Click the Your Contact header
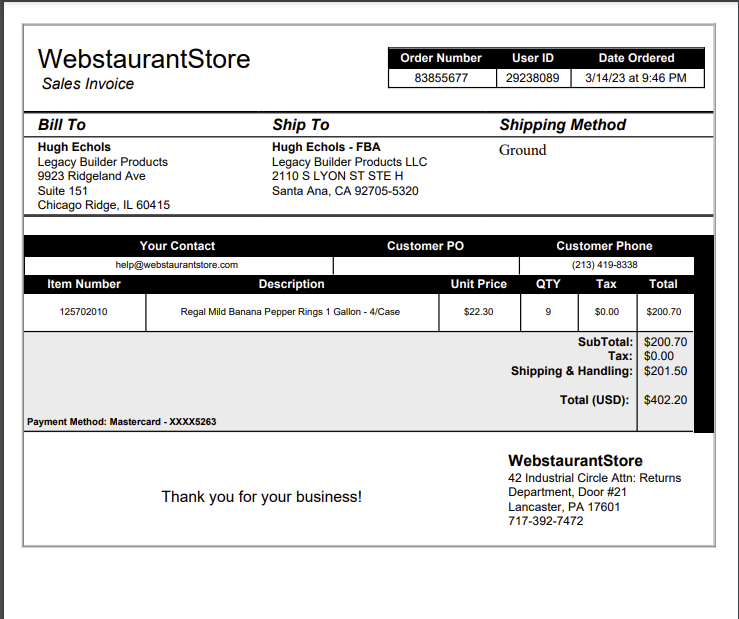This screenshot has height=619, width=739. pos(177,246)
